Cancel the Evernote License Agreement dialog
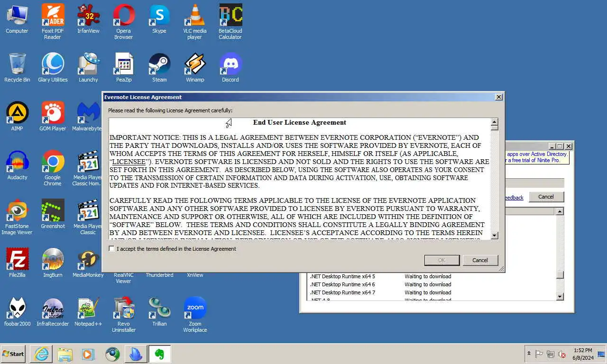Viewport: 607px width, 364px height. (x=480, y=260)
